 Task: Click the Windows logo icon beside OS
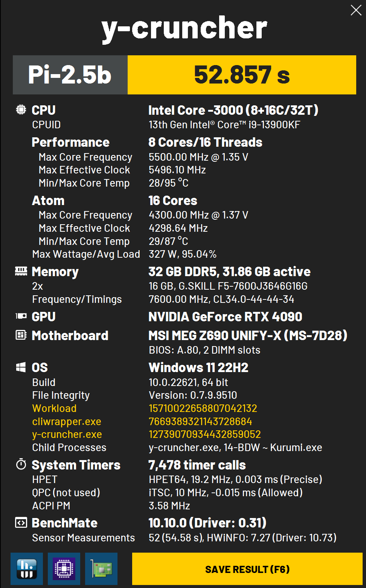tap(21, 367)
